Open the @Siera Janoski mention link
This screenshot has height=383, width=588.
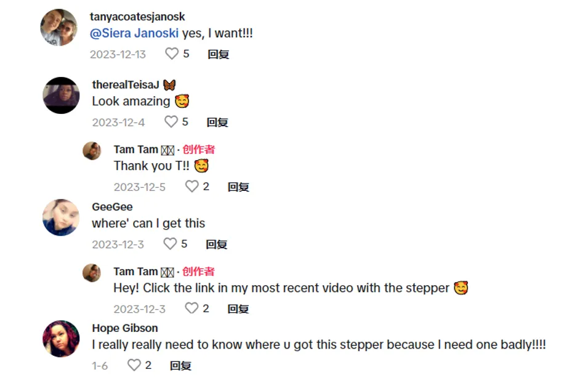coord(134,33)
